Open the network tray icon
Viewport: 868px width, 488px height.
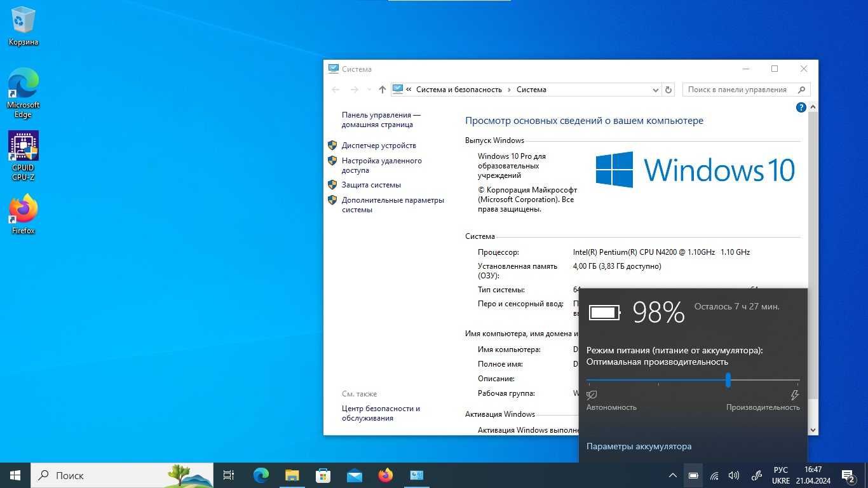coord(714,475)
